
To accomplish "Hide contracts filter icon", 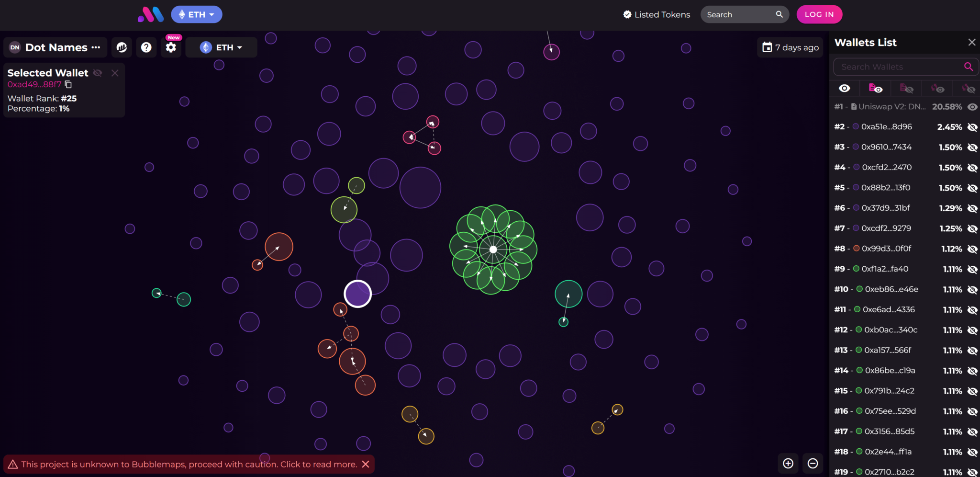I will coord(907,88).
